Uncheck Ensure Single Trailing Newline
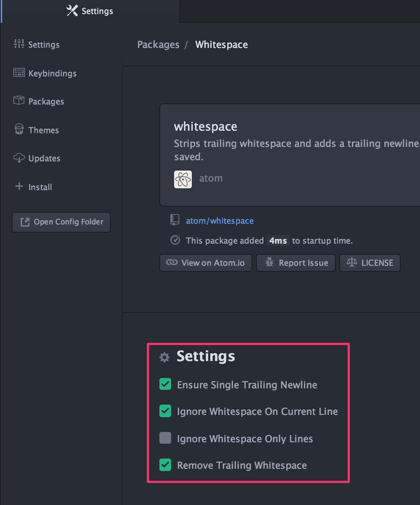Image resolution: width=420 pixels, height=505 pixels. point(165,384)
